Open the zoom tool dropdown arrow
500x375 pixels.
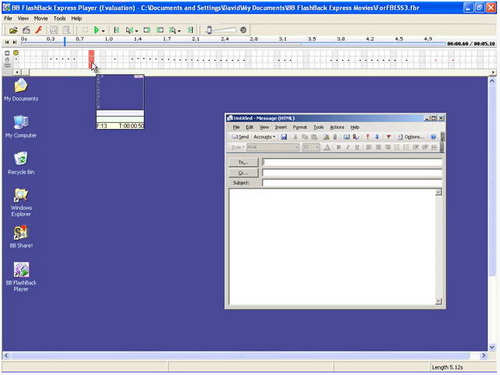point(179,31)
